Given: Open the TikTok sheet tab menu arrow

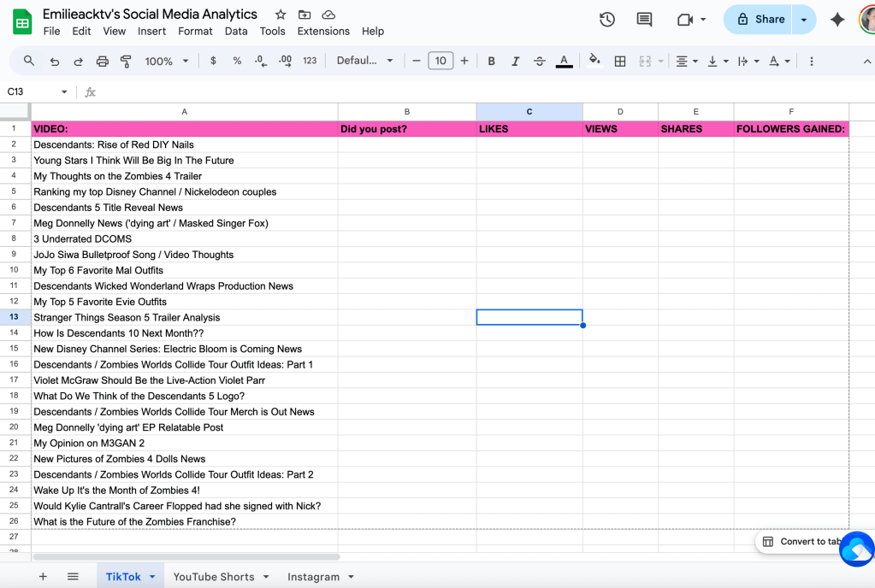Looking at the screenshot, I should click(152, 577).
